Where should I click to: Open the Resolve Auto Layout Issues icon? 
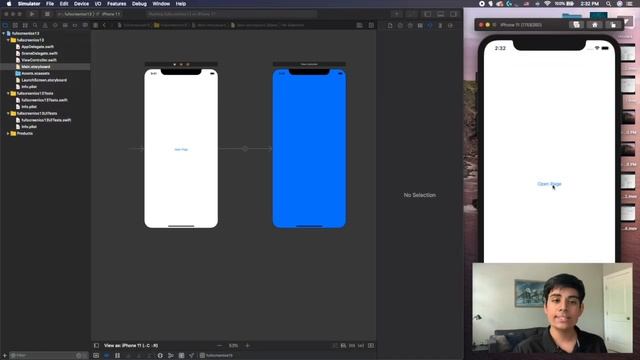tap(361, 346)
